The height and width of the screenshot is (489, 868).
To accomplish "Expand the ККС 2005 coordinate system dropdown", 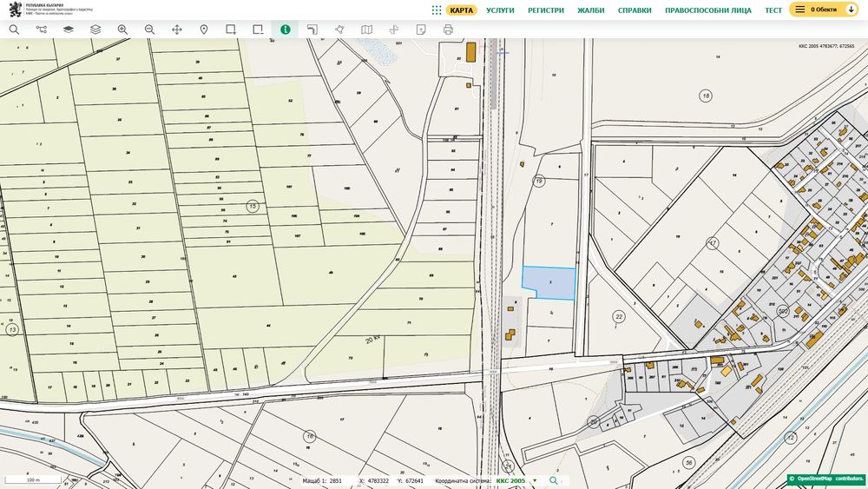I will (534, 480).
